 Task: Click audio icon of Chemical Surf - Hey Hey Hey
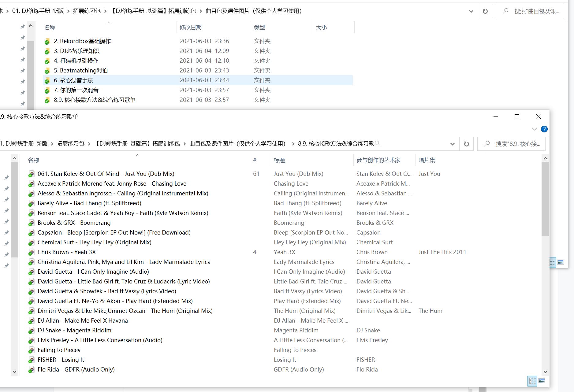pos(31,242)
